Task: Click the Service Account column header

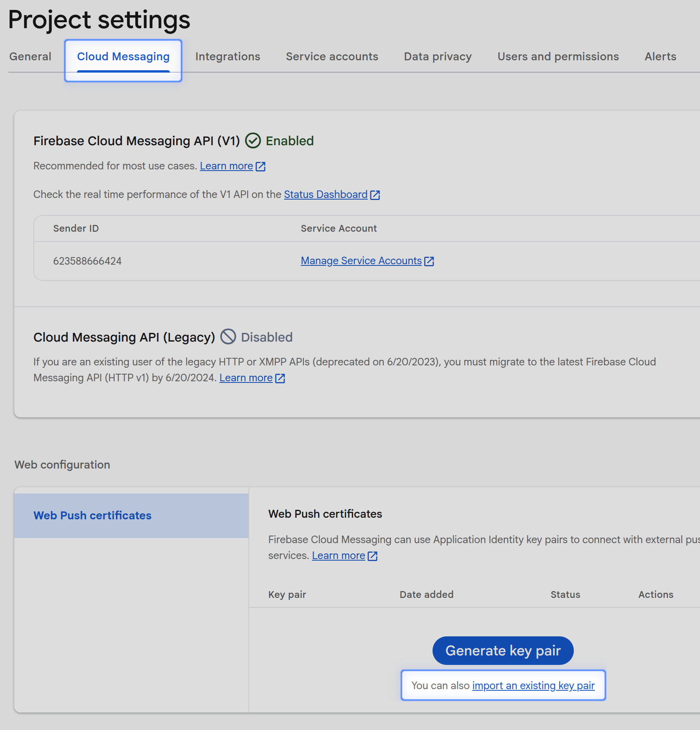Action: (x=338, y=229)
